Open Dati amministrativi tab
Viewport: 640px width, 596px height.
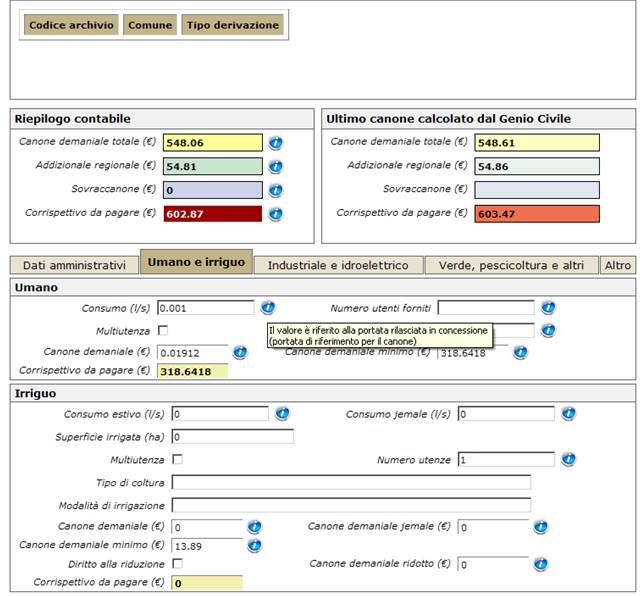click(74, 265)
